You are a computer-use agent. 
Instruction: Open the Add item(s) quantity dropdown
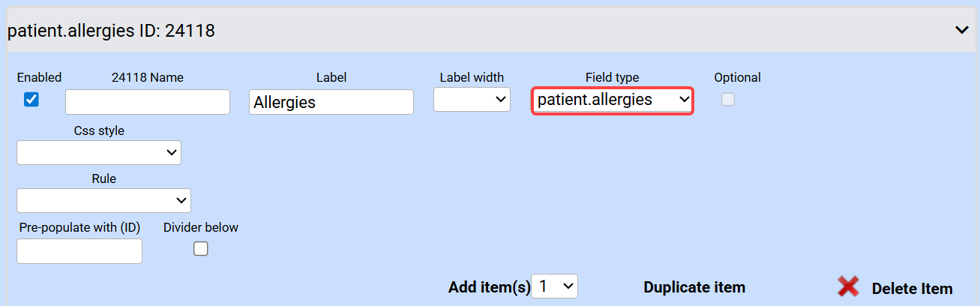coord(554,286)
